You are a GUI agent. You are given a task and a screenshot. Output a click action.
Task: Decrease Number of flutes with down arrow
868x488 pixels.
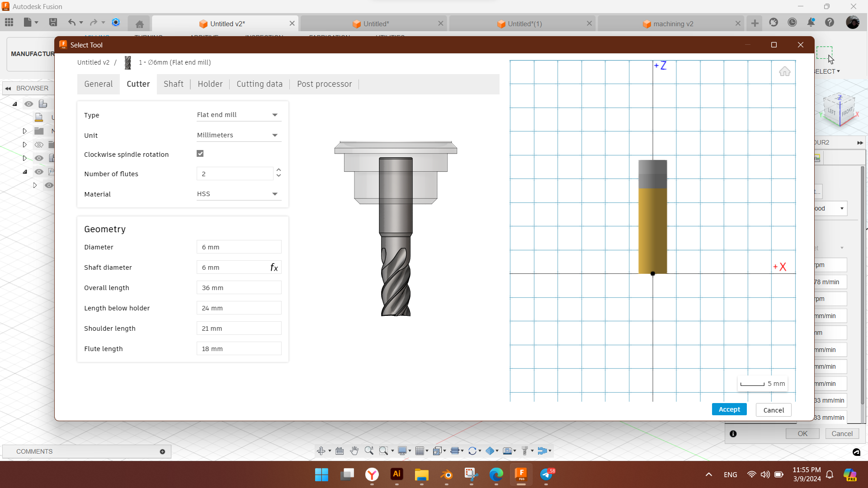278,176
